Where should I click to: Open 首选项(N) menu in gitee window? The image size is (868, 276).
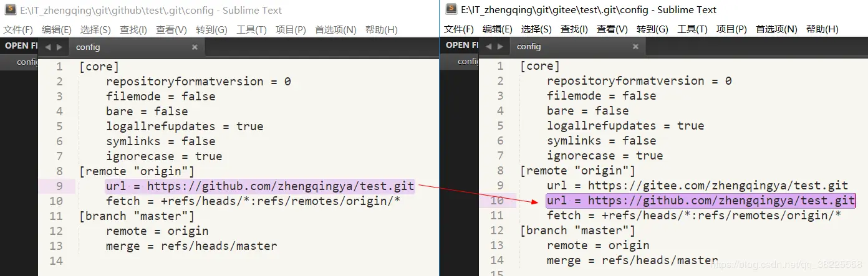[776, 29]
